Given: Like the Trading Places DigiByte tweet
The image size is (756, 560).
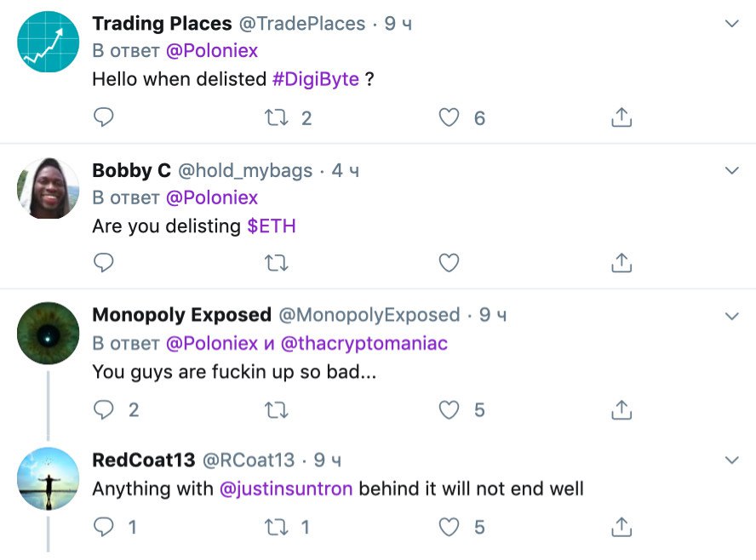Looking at the screenshot, I should tap(449, 117).
